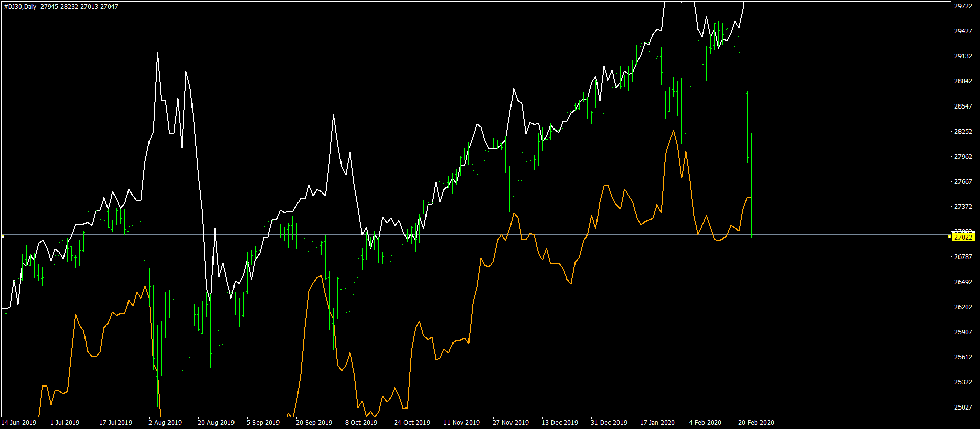Select the yellow 27022 price tag
The image size is (980, 429).
[963, 237]
